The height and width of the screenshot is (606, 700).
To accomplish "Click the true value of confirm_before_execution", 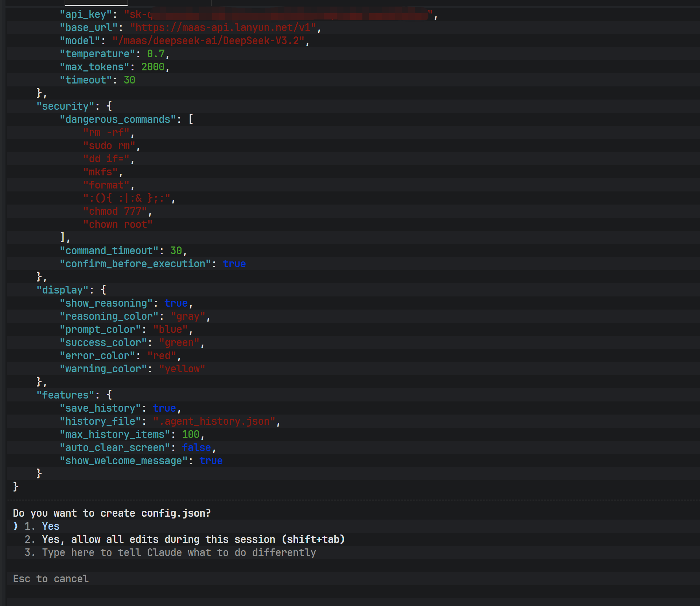I will pyautogui.click(x=234, y=264).
